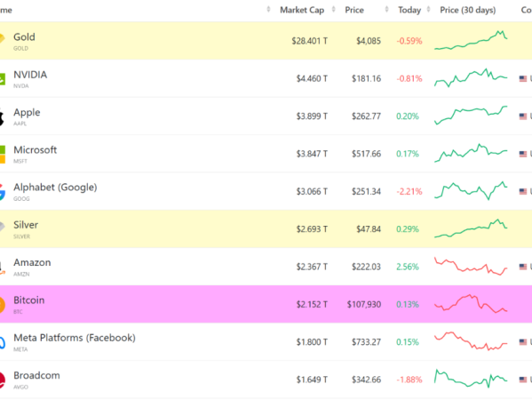Open the Bitcoin asset link
This screenshot has width=532, height=400.
(28, 300)
